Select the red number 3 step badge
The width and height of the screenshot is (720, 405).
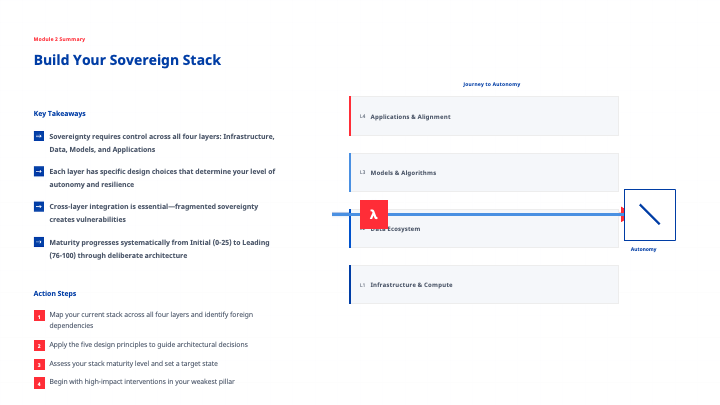(x=39, y=364)
